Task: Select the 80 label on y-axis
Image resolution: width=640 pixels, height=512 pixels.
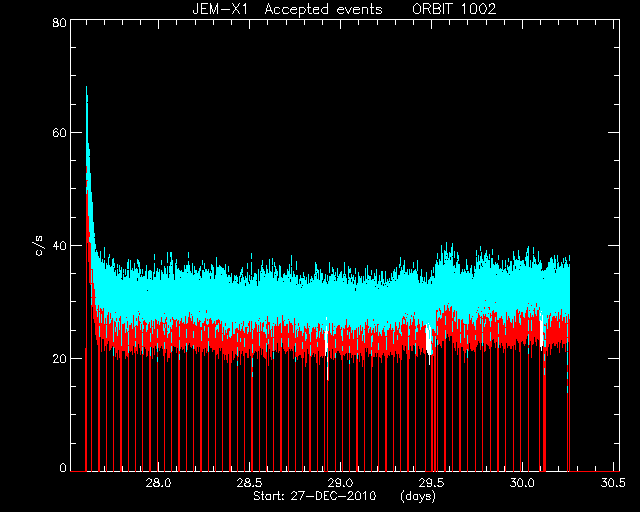Action: tap(60, 23)
